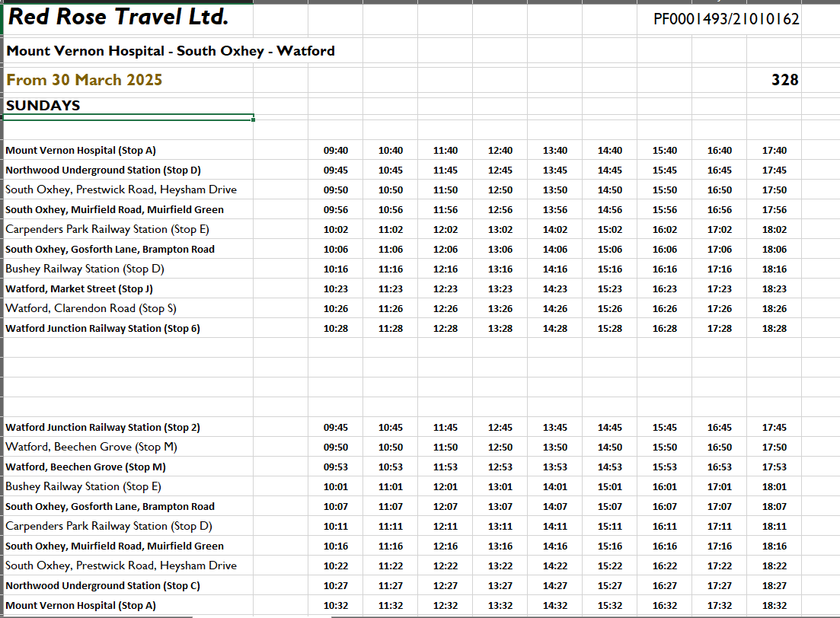Select the 18:01 time cell

tap(775, 487)
